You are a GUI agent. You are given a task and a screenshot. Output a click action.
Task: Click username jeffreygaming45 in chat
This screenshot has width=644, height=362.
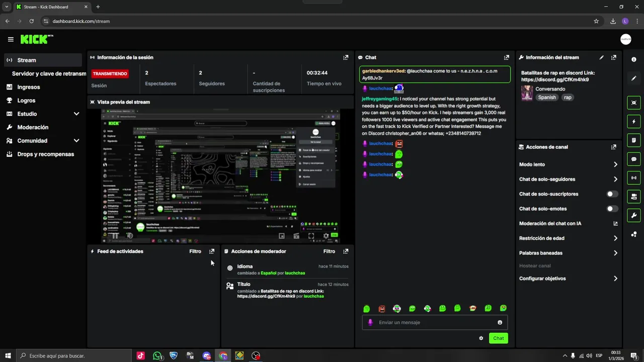pyautogui.click(x=379, y=99)
